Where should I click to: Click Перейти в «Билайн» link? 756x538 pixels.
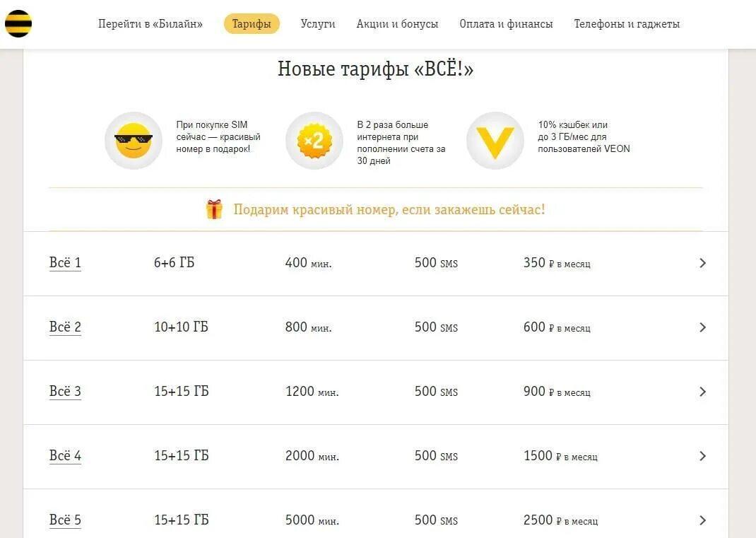coord(150,24)
